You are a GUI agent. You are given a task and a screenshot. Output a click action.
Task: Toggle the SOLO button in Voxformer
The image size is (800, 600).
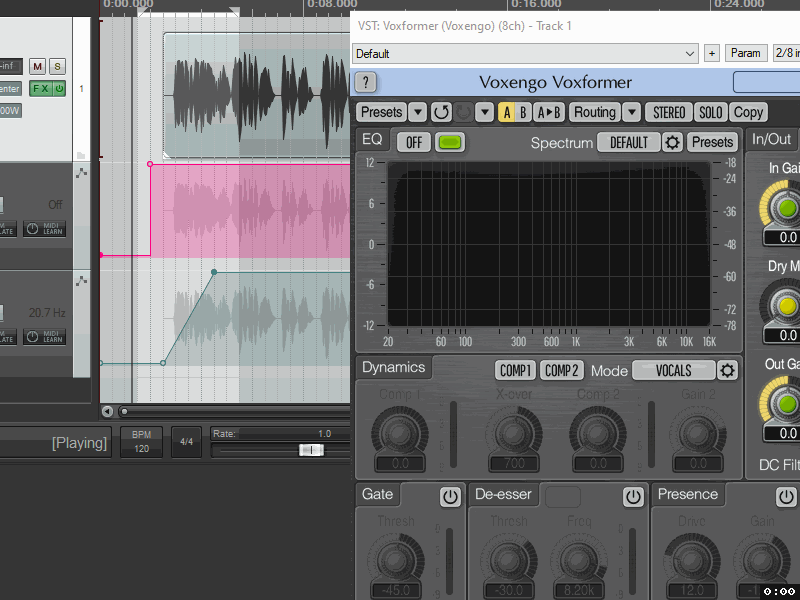[710, 112]
